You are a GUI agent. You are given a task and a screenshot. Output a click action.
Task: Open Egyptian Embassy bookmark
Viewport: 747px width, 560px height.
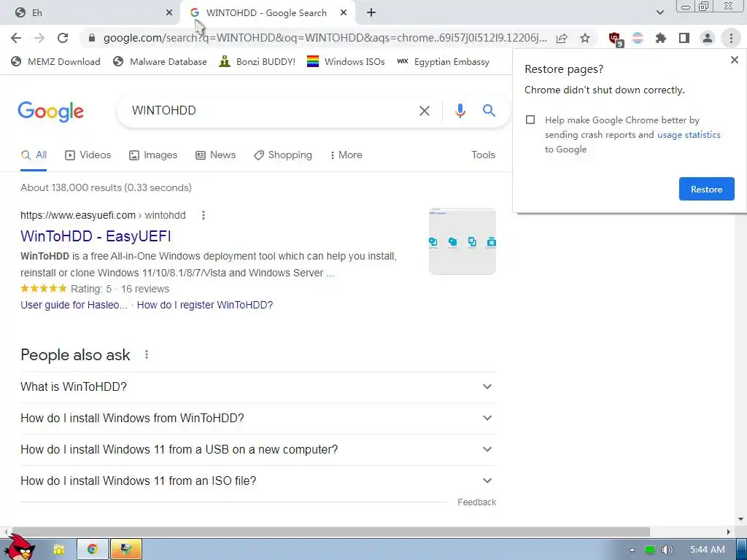click(x=443, y=62)
